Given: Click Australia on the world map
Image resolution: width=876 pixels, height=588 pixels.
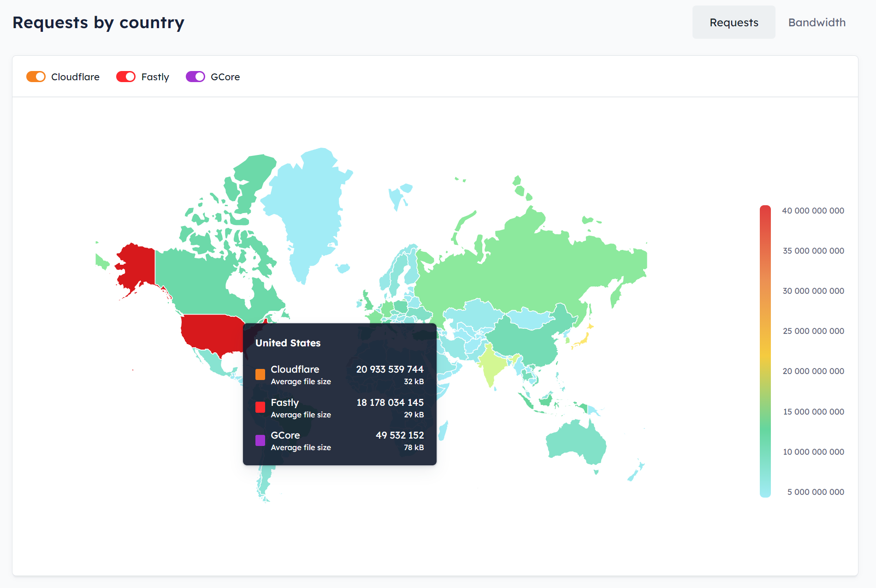Looking at the screenshot, I should (x=576, y=443).
